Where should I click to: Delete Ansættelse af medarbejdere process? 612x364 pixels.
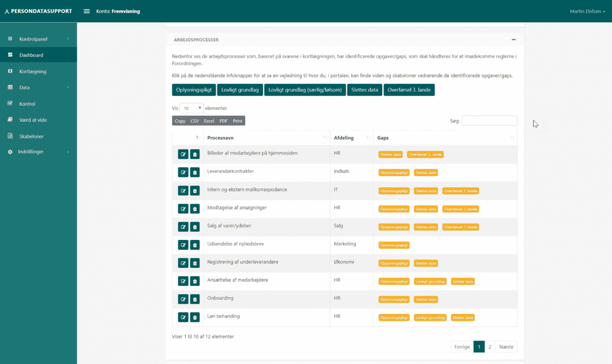195,281
